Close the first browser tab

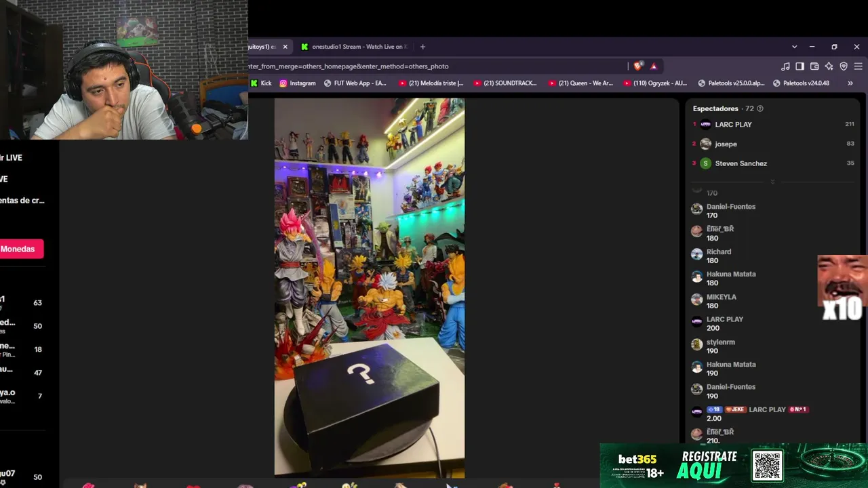(x=285, y=47)
